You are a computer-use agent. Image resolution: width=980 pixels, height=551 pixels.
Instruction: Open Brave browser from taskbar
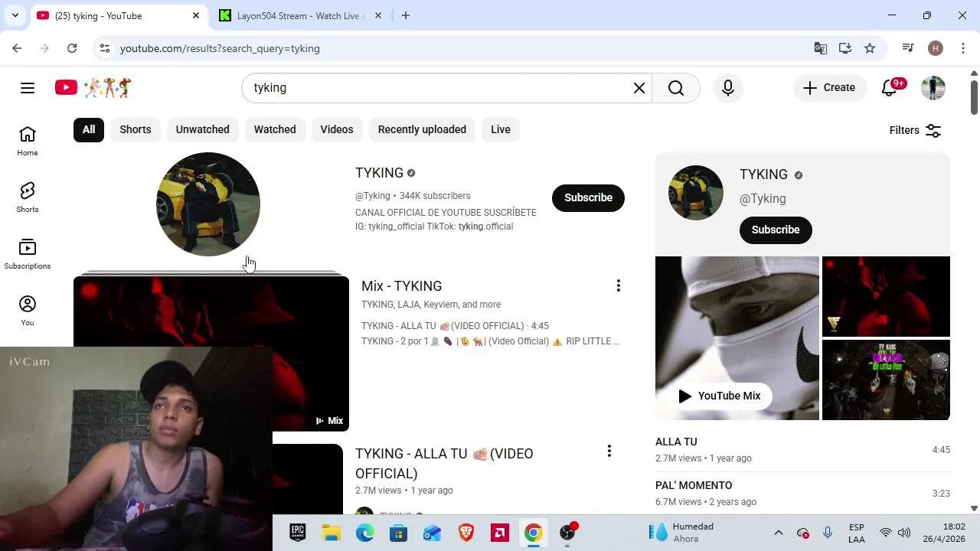(466, 533)
